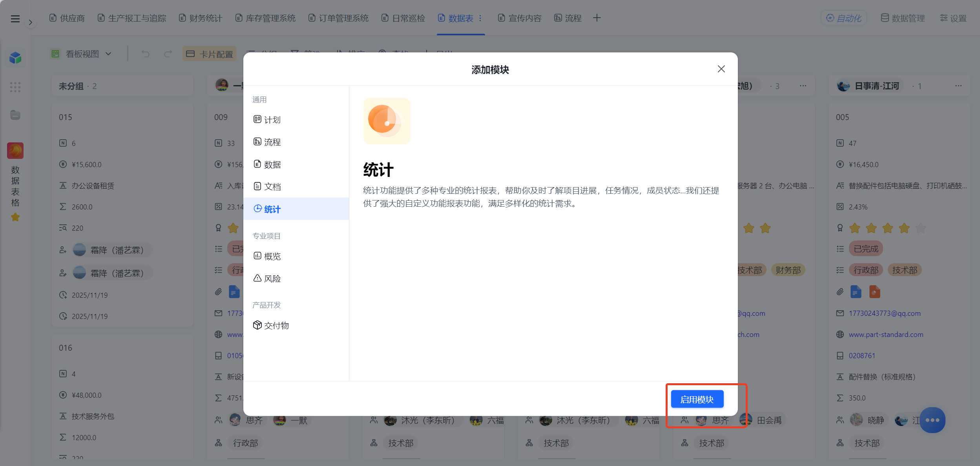This screenshot has height=466, width=980.
Task: Click the blue cube app logo
Action: (15, 58)
